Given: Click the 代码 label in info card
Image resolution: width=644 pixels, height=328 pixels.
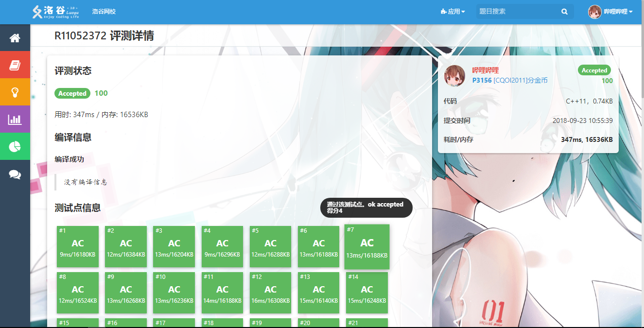Looking at the screenshot, I should coord(450,102).
